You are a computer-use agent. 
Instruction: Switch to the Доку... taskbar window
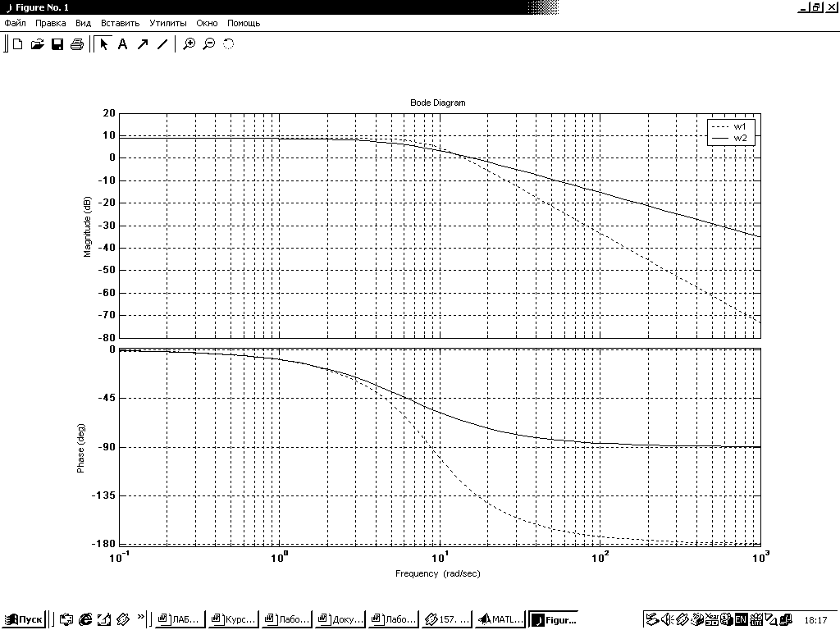point(340,619)
